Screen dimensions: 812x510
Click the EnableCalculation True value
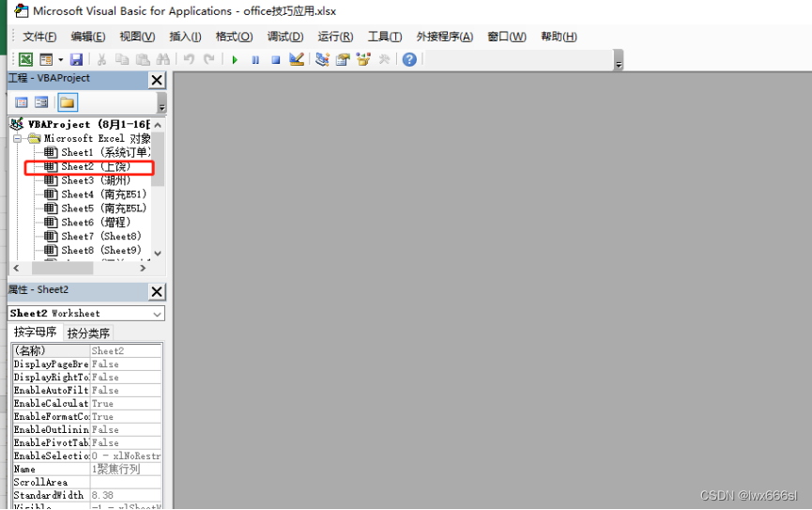(126, 403)
